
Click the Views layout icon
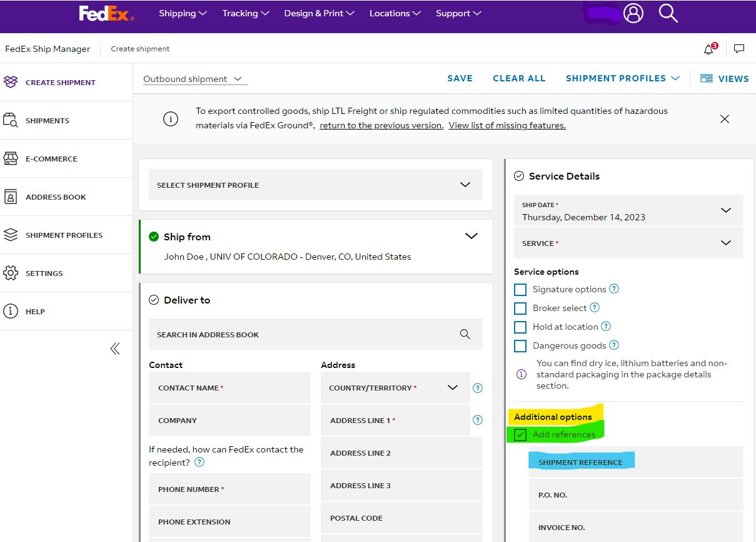click(707, 78)
